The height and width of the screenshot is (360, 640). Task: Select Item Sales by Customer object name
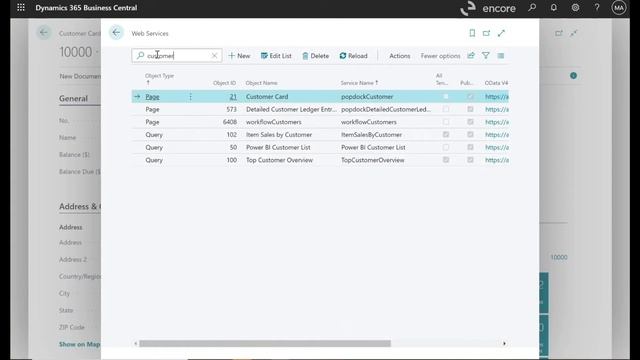pyautogui.click(x=279, y=135)
